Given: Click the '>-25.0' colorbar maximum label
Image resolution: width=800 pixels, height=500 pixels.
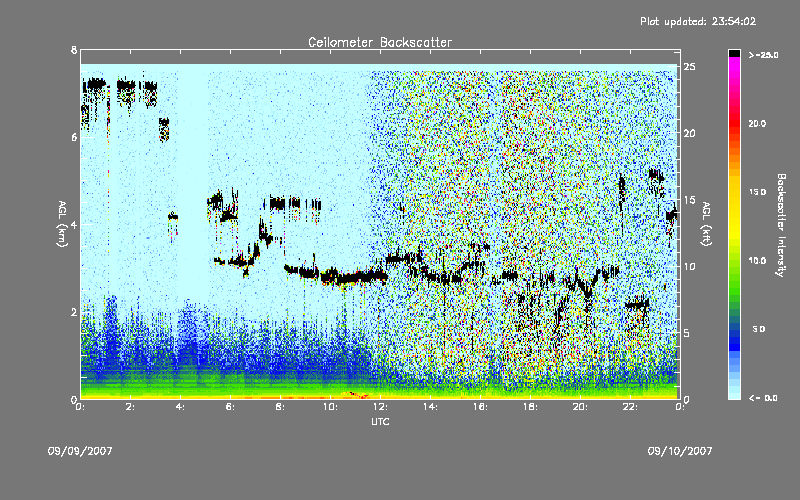Looking at the screenshot, I should [x=763, y=55].
